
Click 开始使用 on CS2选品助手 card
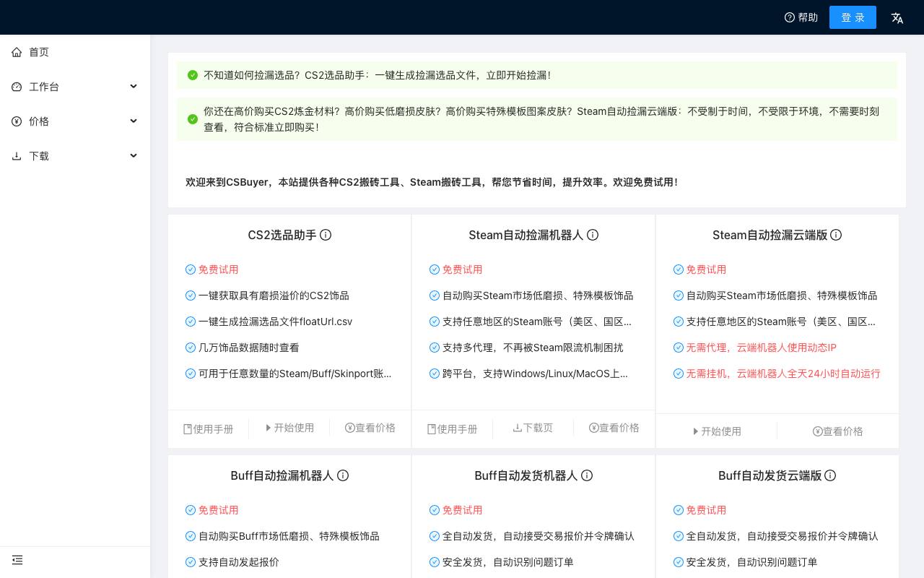click(289, 428)
